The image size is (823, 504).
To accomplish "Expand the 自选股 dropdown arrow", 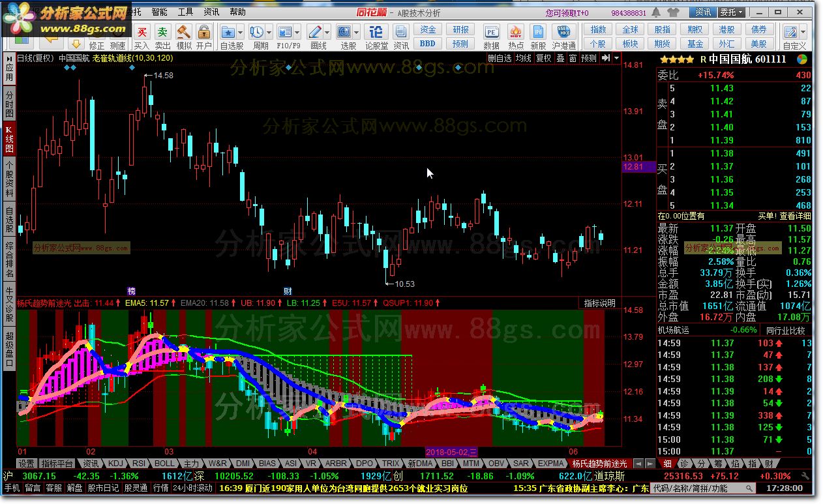I will point(240,32).
